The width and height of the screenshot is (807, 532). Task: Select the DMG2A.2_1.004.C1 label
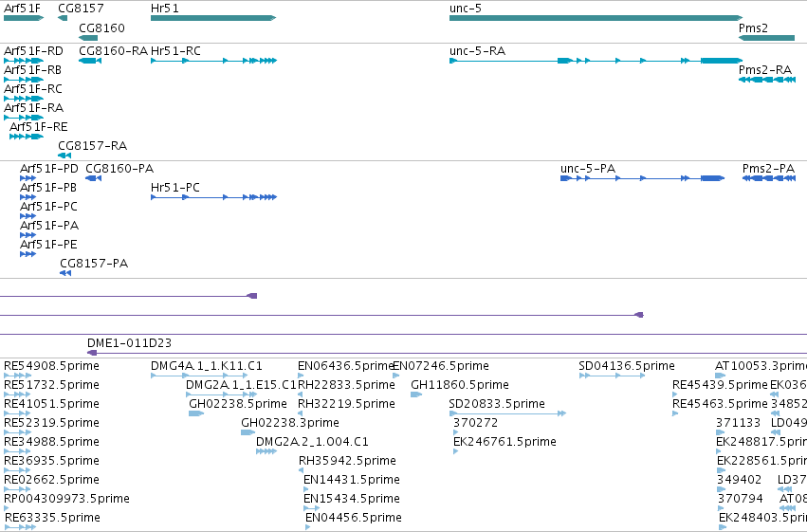pos(312,442)
